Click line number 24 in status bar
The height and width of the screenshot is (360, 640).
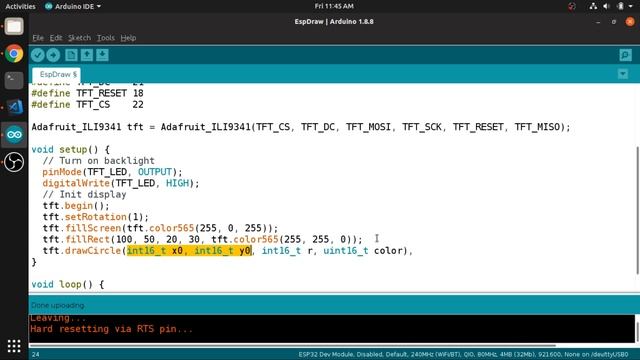tap(36, 355)
